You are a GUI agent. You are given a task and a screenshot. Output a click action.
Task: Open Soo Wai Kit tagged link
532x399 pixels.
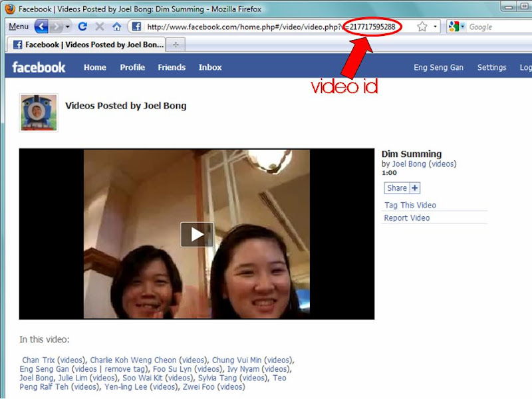[142, 378]
